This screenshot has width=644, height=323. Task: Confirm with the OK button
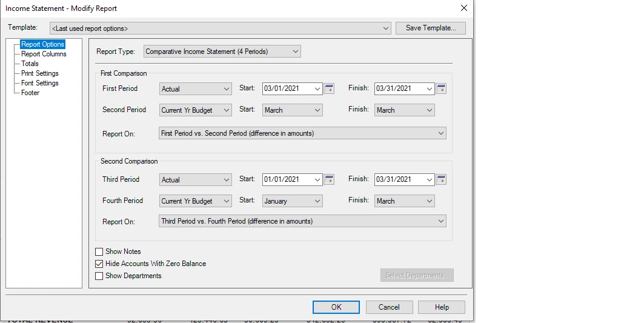pyautogui.click(x=336, y=307)
